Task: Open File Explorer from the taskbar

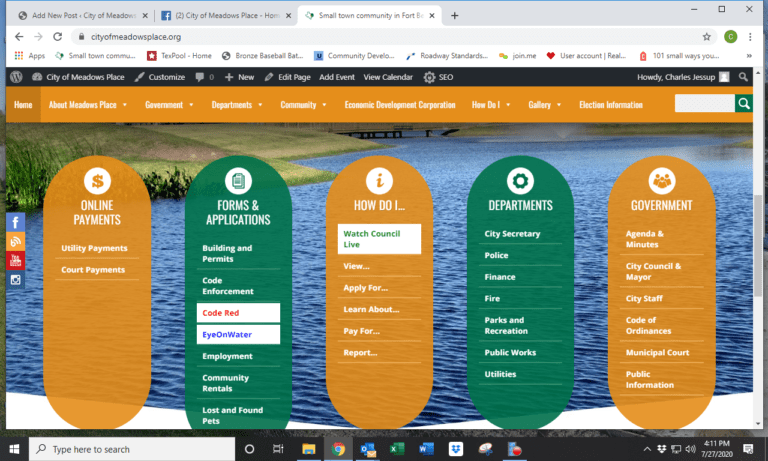Action: [x=309, y=449]
